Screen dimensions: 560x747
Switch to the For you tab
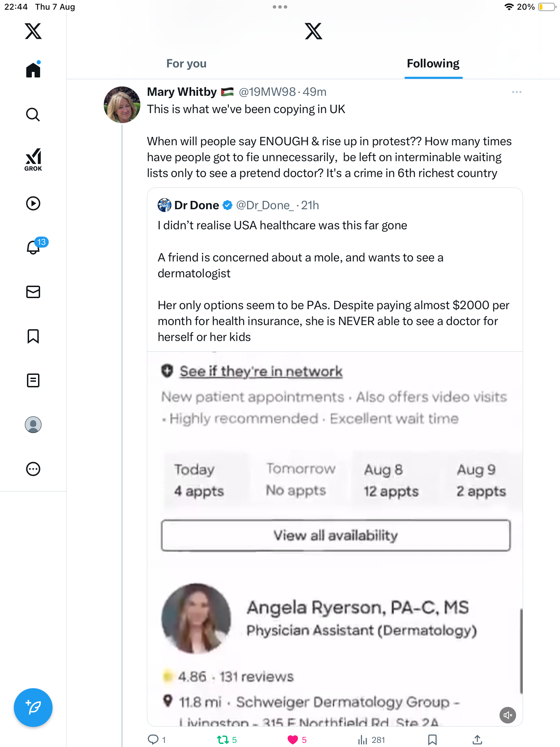point(186,64)
